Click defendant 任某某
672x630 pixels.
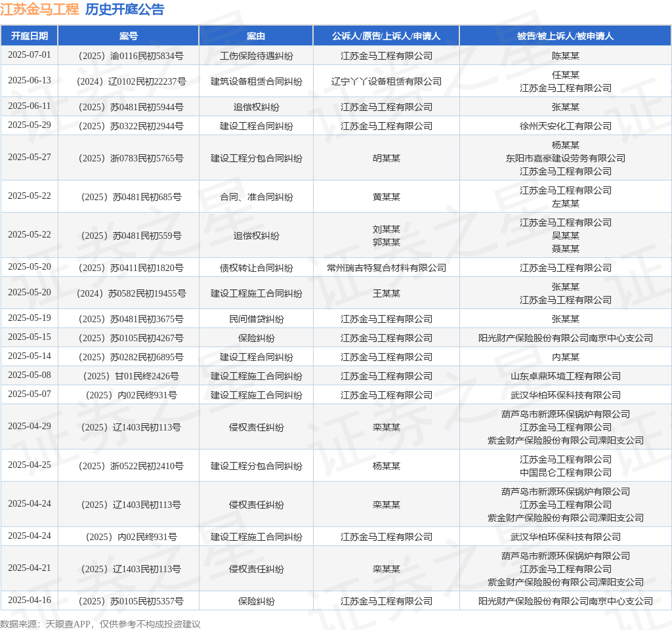point(565,75)
